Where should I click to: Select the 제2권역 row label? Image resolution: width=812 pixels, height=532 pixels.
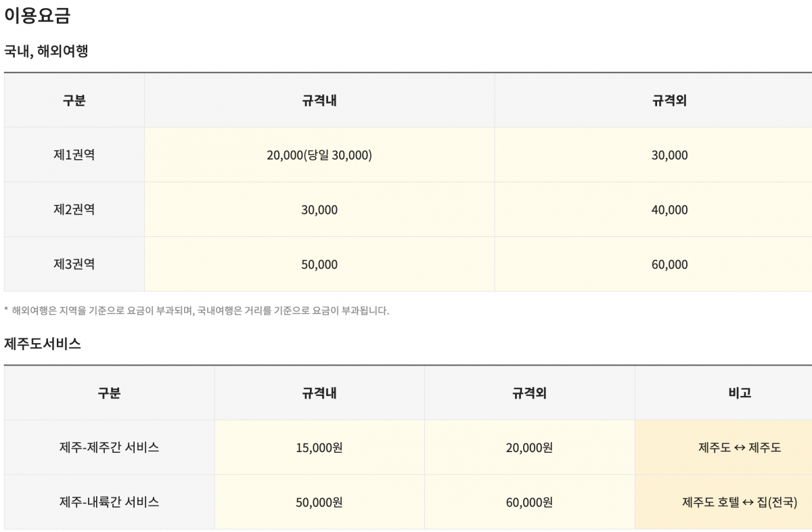pyautogui.click(x=74, y=210)
